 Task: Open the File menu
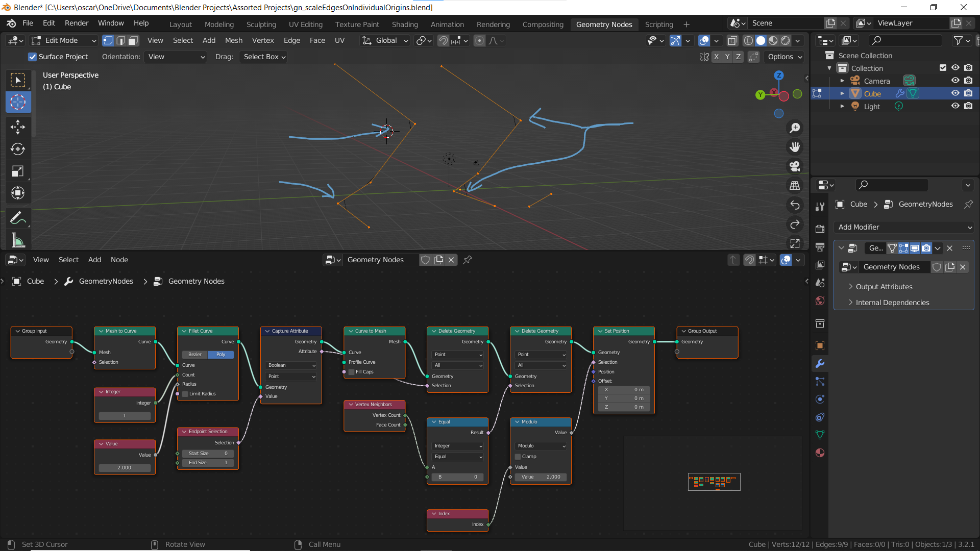tap(28, 23)
